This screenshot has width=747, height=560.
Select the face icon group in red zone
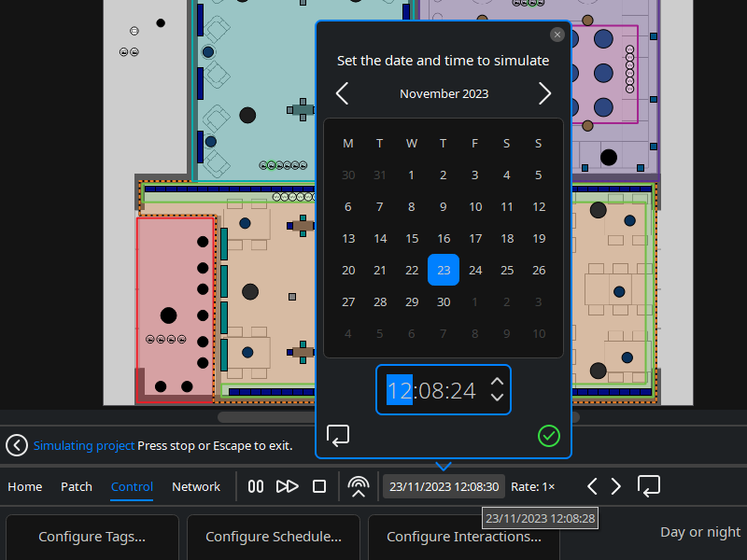[166, 340]
